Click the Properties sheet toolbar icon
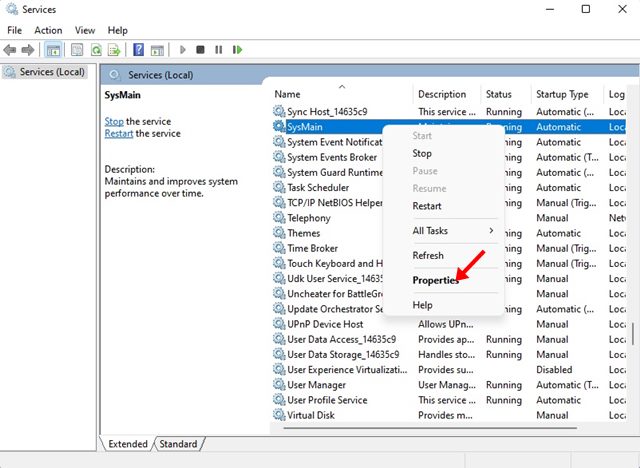This screenshot has height=468, width=640. (x=77, y=50)
